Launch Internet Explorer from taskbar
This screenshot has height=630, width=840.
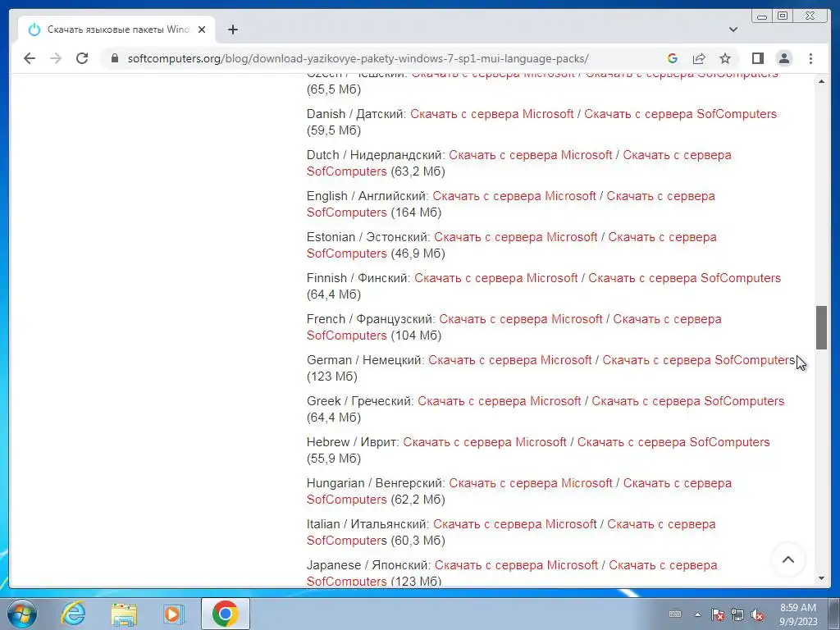click(x=73, y=614)
